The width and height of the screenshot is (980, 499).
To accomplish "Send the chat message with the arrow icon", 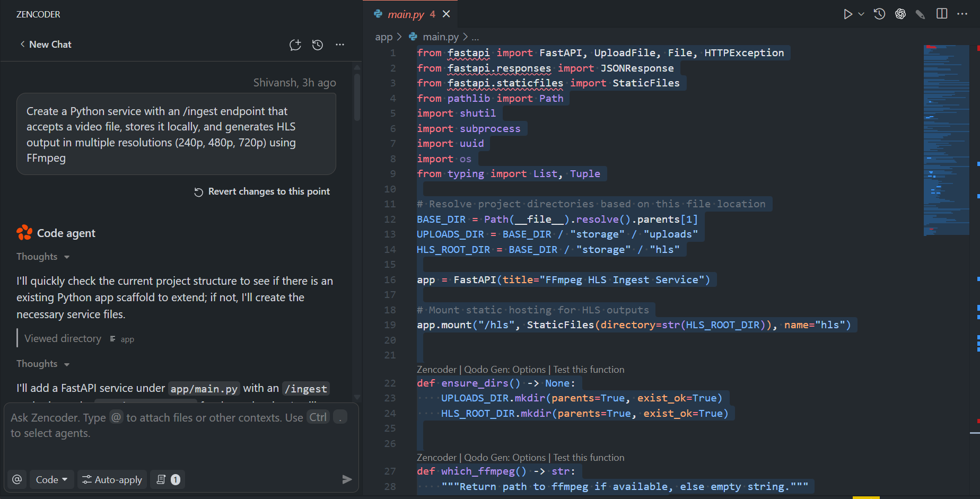I will point(347,479).
